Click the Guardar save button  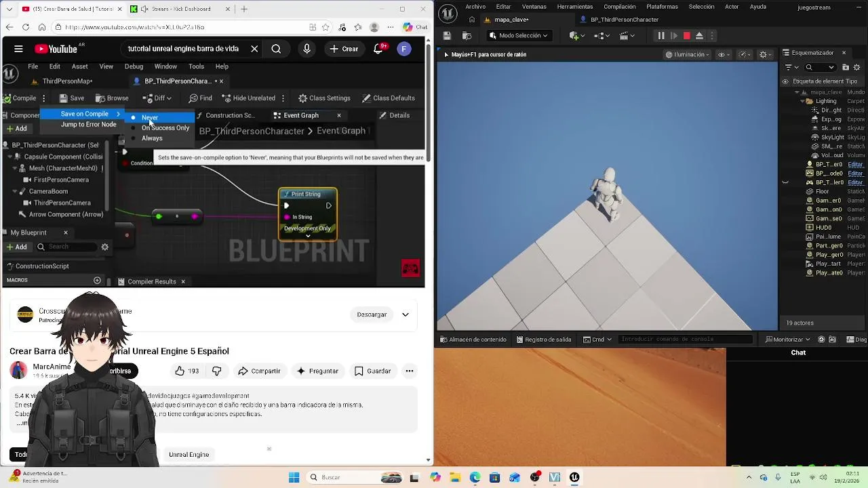372,371
